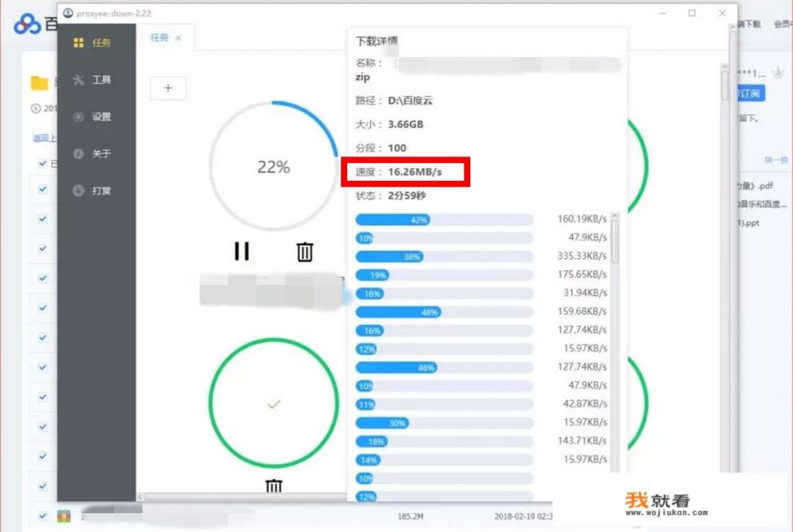The height and width of the screenshot is (532, 793).
Task: Open the 打赏 (Donate) sidebar icon
Action: point(78,191)
